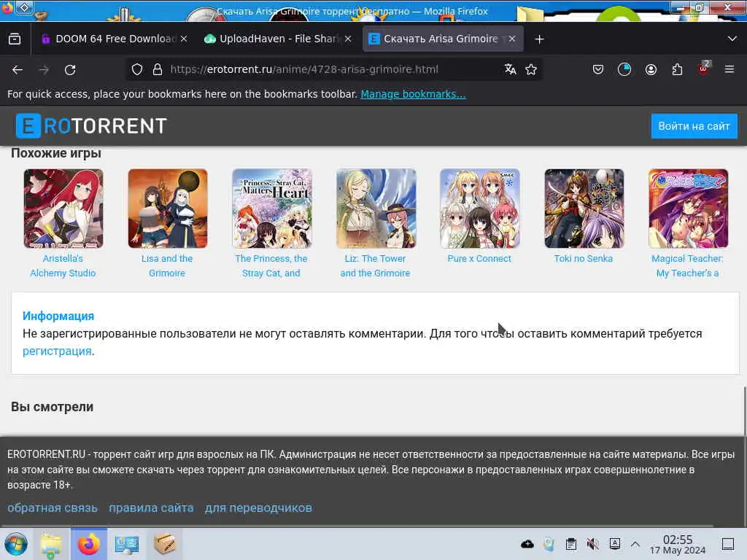Click the show desktop button
This screenshot has width=747, height=560.
(x=728, y=544)
